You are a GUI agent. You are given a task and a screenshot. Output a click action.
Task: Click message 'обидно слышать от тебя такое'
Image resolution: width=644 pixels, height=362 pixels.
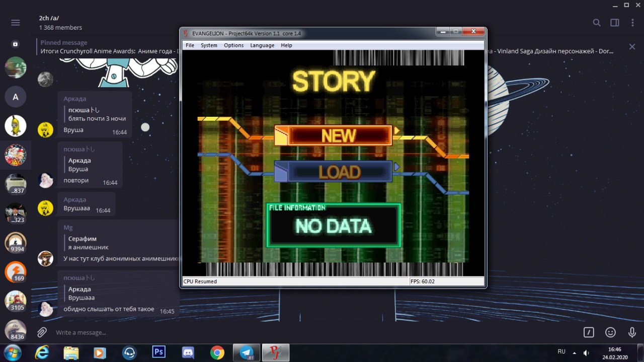(109, 309)
